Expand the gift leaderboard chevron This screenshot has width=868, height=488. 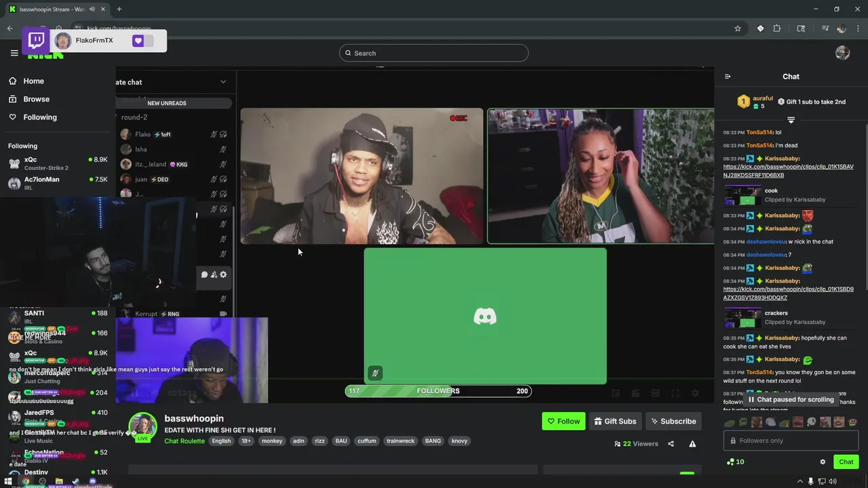[791, 120]
